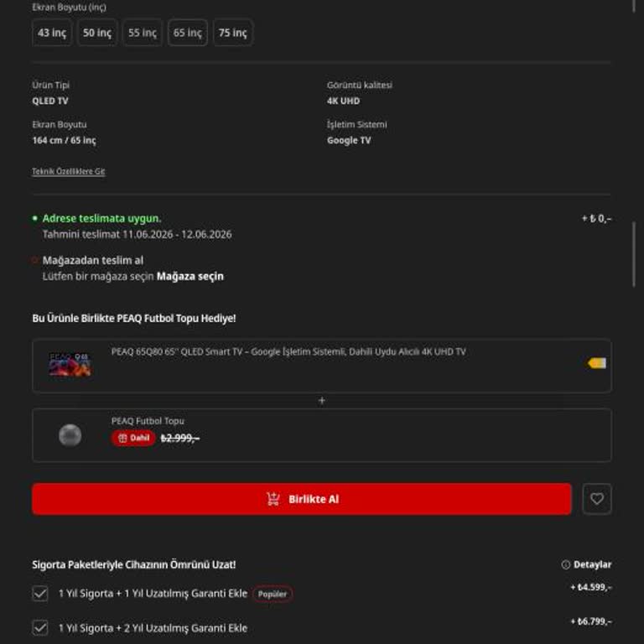Click the red Dahil gift badge

click(x=133, y=438)
